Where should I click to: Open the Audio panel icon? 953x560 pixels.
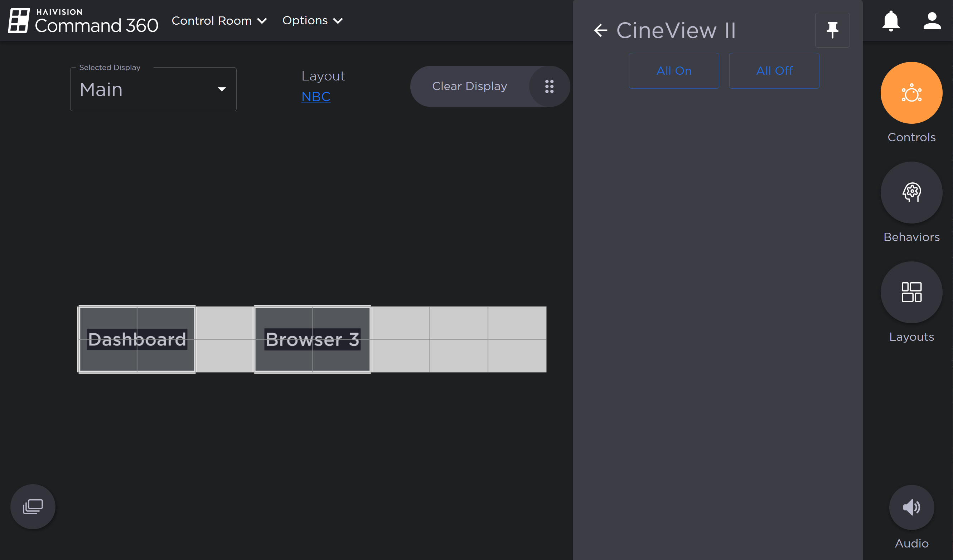click(911, 507)
